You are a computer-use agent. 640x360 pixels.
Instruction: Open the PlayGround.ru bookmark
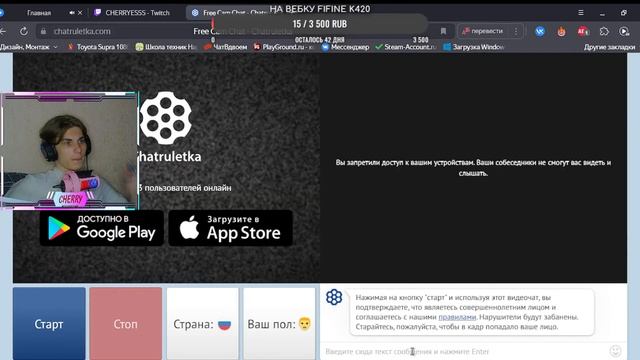pos(283,47)
